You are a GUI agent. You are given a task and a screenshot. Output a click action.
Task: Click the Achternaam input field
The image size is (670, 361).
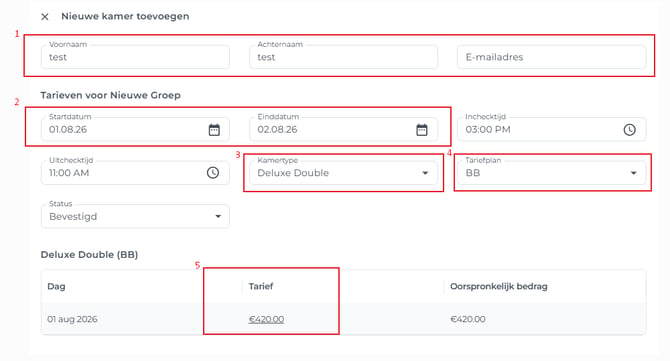click(x=344, y=57)
